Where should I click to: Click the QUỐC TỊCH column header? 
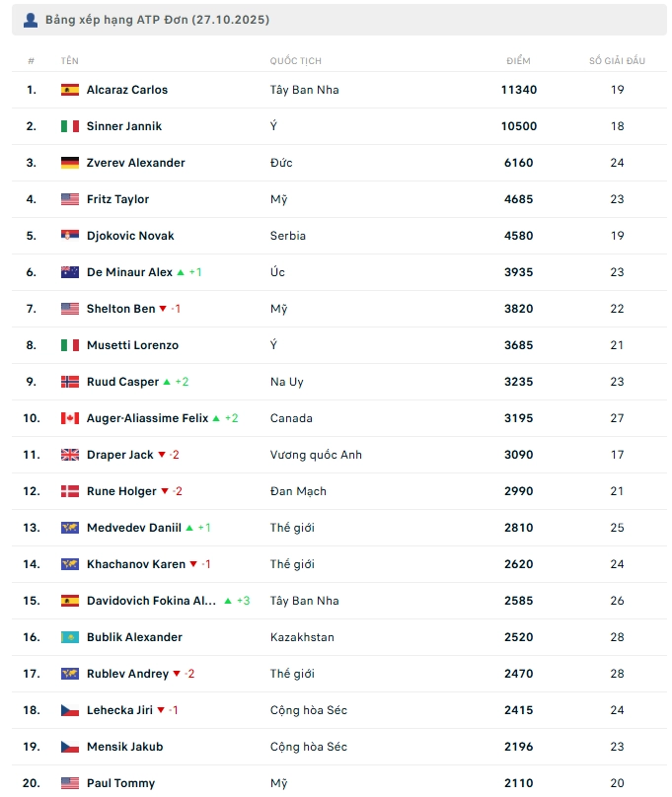[295, 61]
